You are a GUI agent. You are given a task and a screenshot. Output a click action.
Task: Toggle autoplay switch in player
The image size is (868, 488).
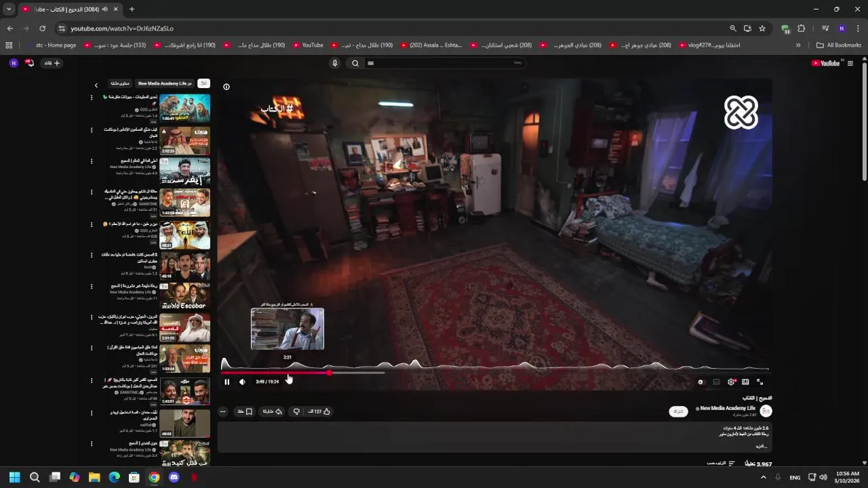[701, 382]
